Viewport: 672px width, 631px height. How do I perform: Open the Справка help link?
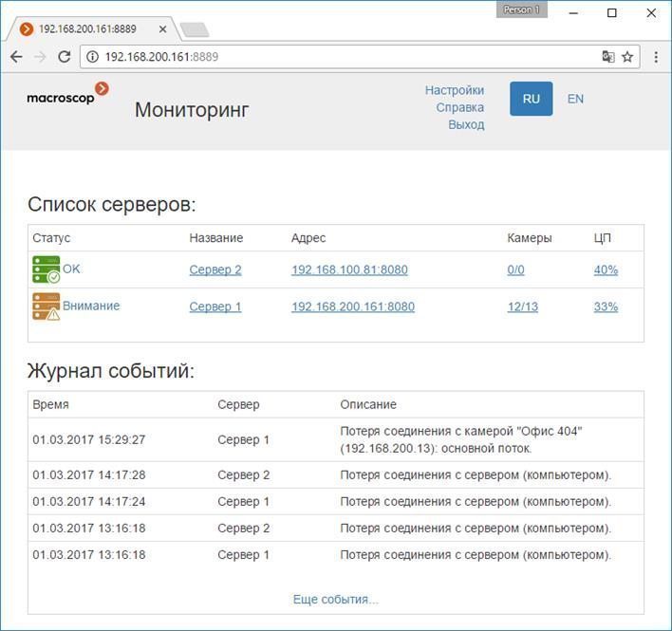[459, 107]
